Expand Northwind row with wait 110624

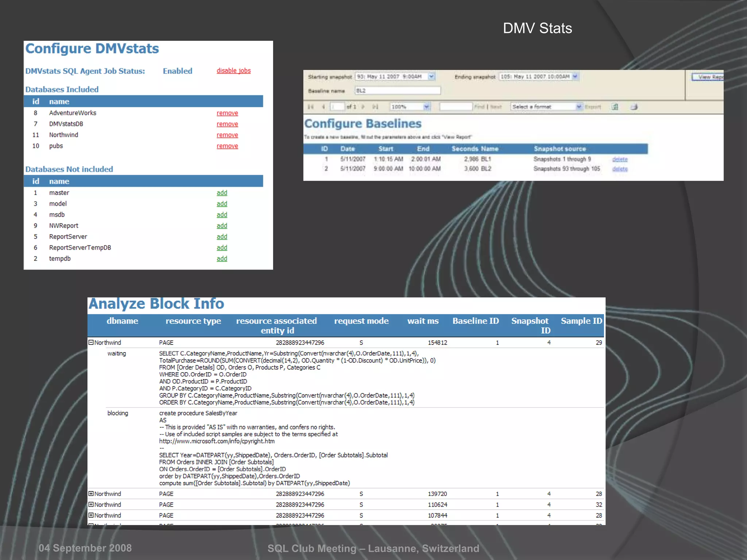[x=91, y=505]
